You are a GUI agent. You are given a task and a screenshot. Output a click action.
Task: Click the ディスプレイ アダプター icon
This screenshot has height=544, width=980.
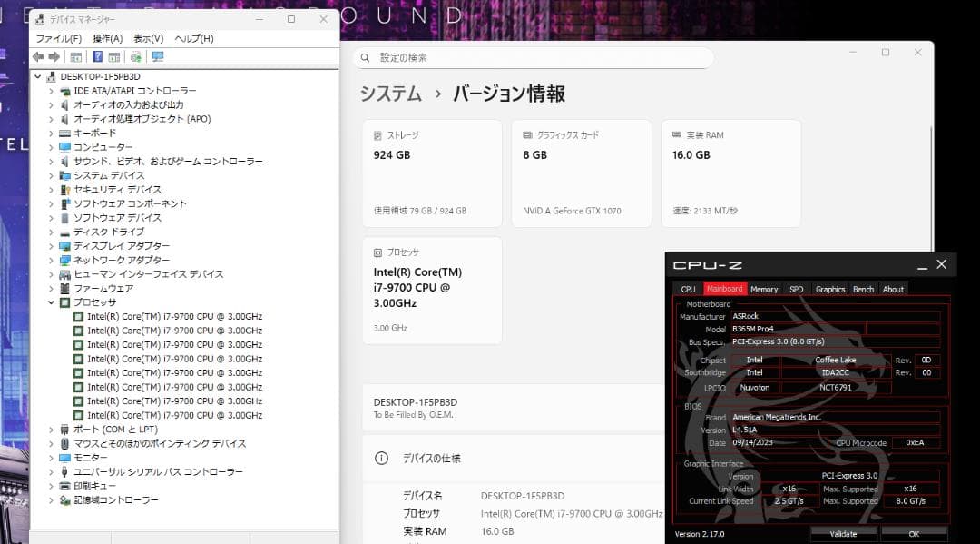click(x=64, y=246)
